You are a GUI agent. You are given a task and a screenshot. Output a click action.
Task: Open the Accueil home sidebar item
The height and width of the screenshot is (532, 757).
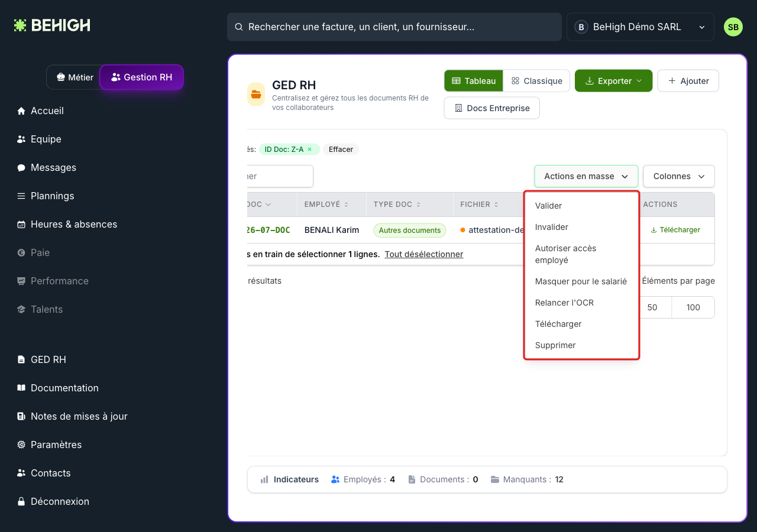pyautogui.click(x=40, y=111)
